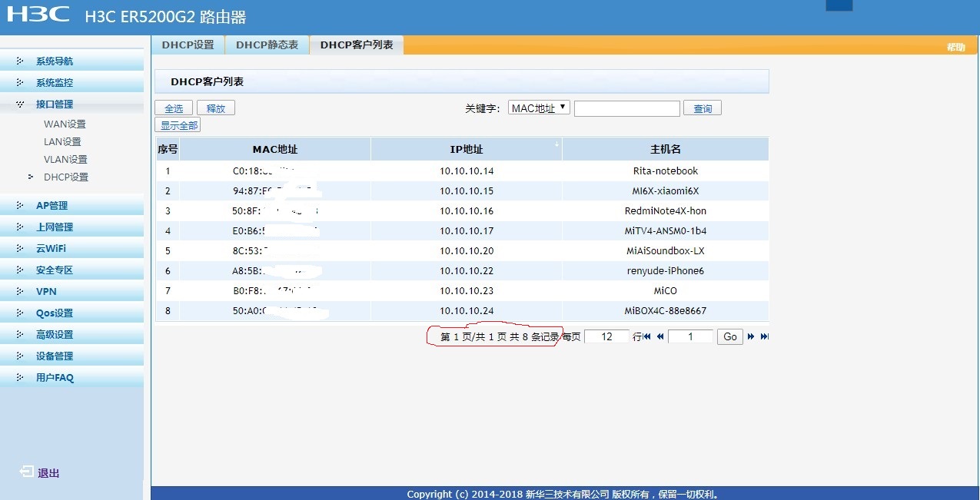This screenshot has width=980, height=500.
Task: Select the MI6X-xiaomi6X host row
Action: [x=462, y=191]
